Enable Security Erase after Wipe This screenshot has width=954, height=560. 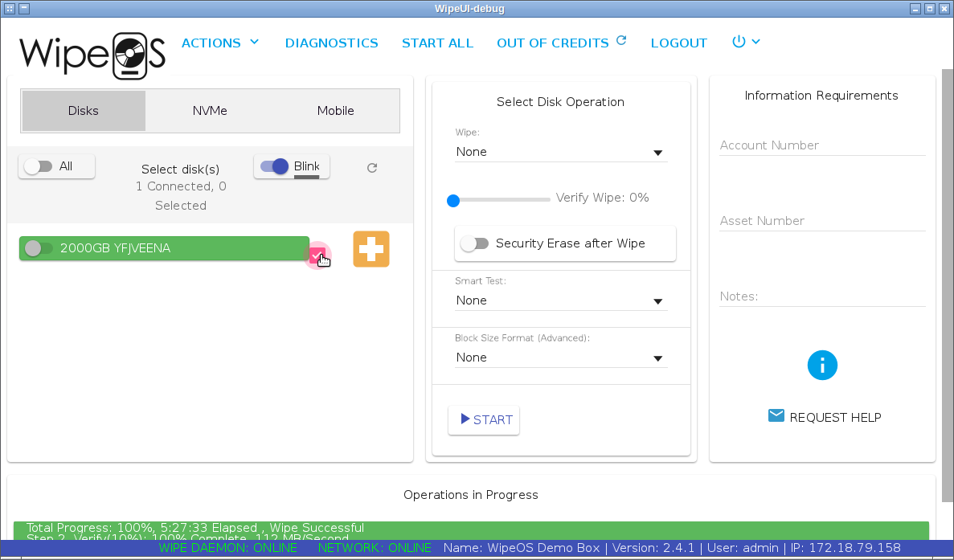coord(474,243)
